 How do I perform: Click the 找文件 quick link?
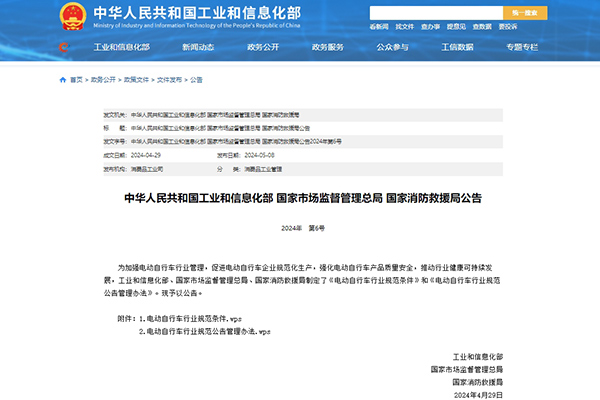point(404,27)
